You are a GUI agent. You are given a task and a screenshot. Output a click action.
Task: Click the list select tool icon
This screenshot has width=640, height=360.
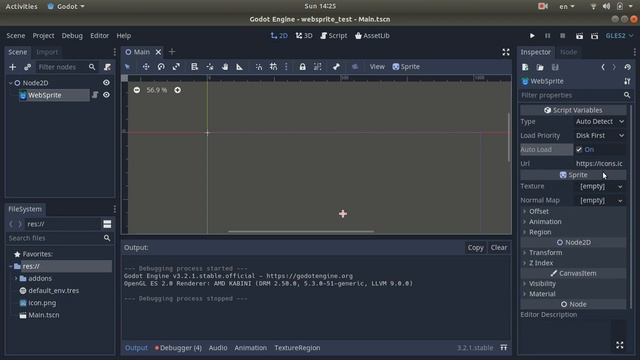pyautogui.click(x=194, y=67)
